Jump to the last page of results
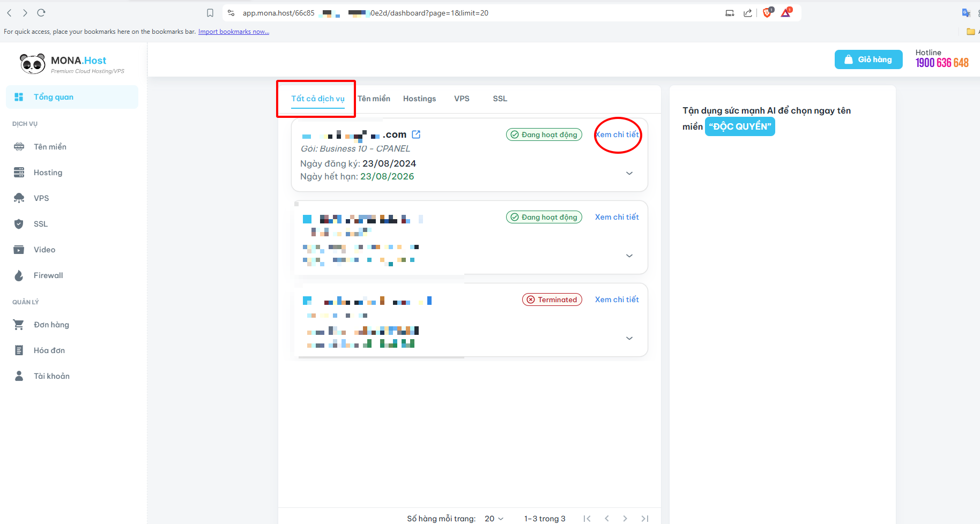The image size is (980, 524). (645, 519)
